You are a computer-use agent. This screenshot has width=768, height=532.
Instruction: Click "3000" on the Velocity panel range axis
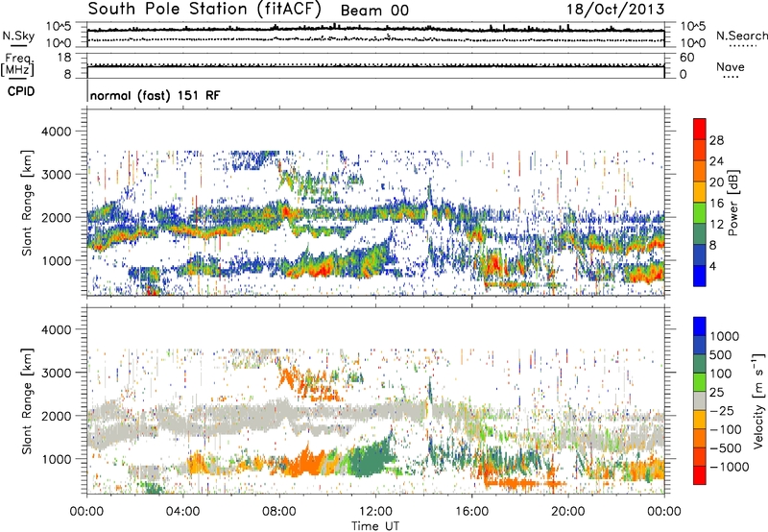56,373
